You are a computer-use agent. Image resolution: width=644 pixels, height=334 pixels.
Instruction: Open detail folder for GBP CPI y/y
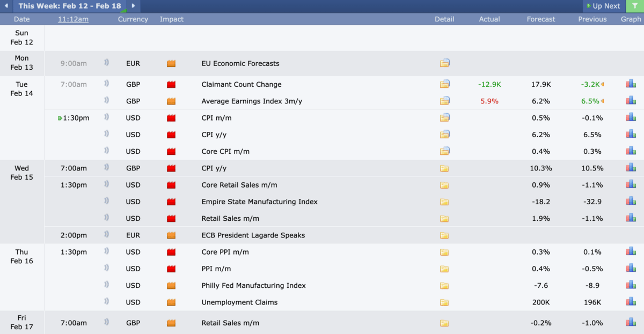coord(444,168)
